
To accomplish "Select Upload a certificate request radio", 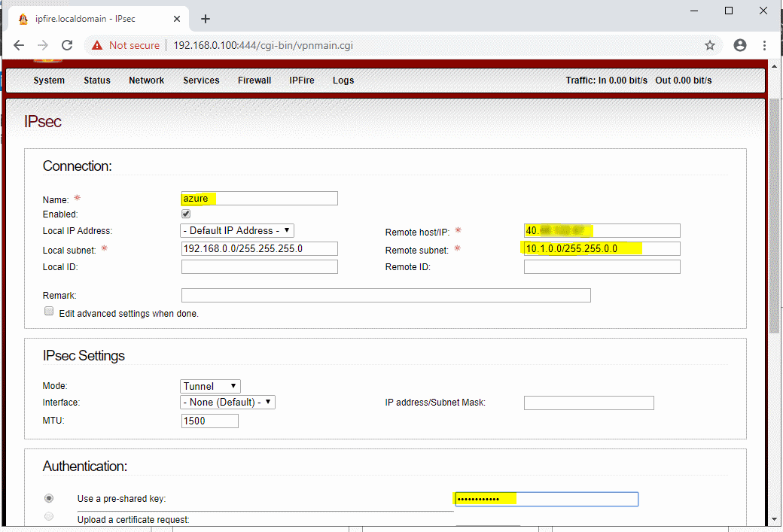I will (x=50, y=517).
